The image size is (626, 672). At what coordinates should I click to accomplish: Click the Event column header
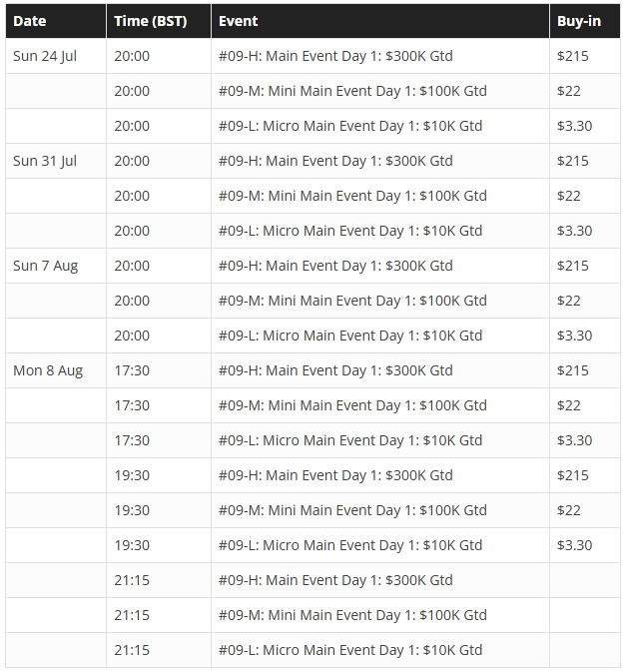(x=239, y=21)
